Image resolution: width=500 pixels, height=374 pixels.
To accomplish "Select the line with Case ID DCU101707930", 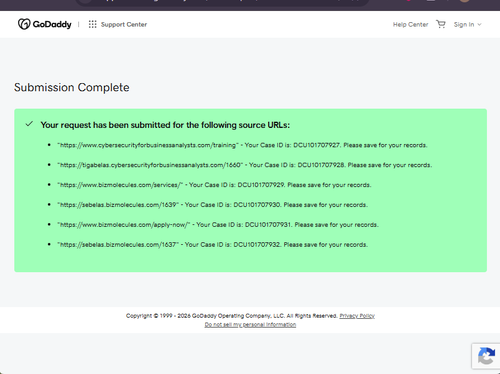I will pyautogui.click(x=212, y=205).
